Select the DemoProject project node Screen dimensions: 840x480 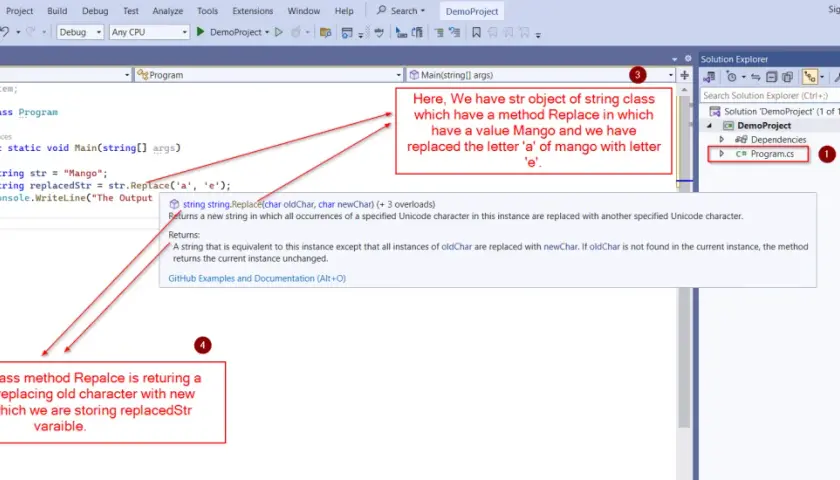coord(764,125)
